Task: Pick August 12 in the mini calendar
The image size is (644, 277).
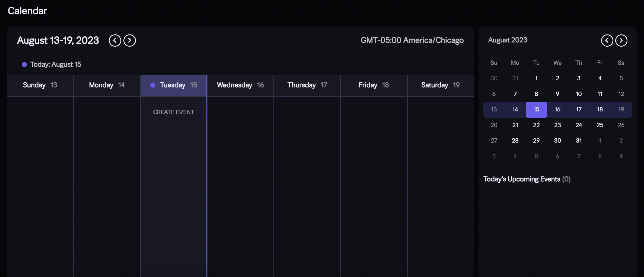Action: click(621, 94)
